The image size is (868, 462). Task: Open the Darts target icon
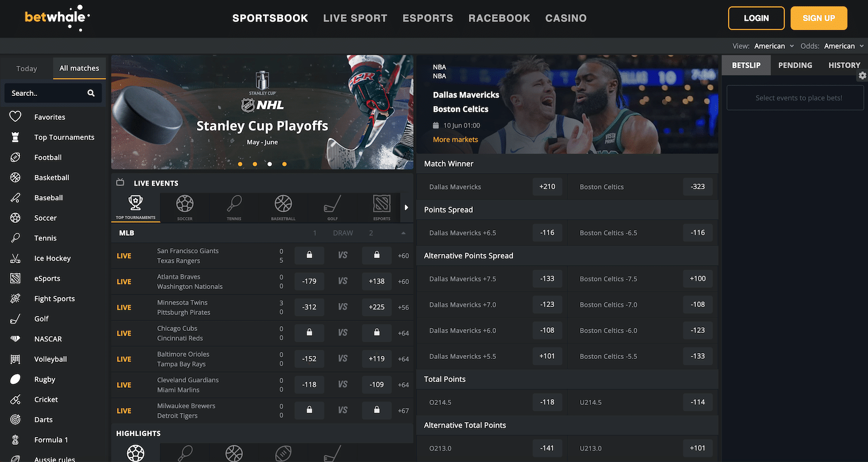pyautogui.click(x=15, y=420)
